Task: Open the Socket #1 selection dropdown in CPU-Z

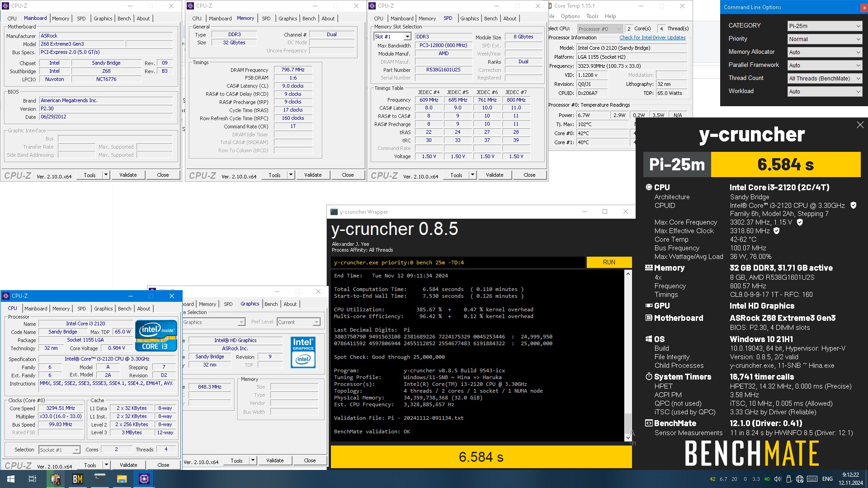Action: [59, 450]
